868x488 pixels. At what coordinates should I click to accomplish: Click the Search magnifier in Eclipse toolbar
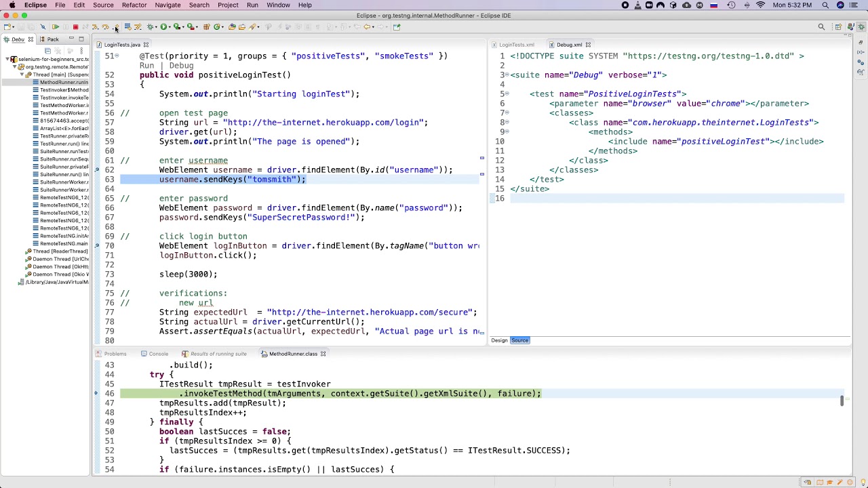[821, 27]
